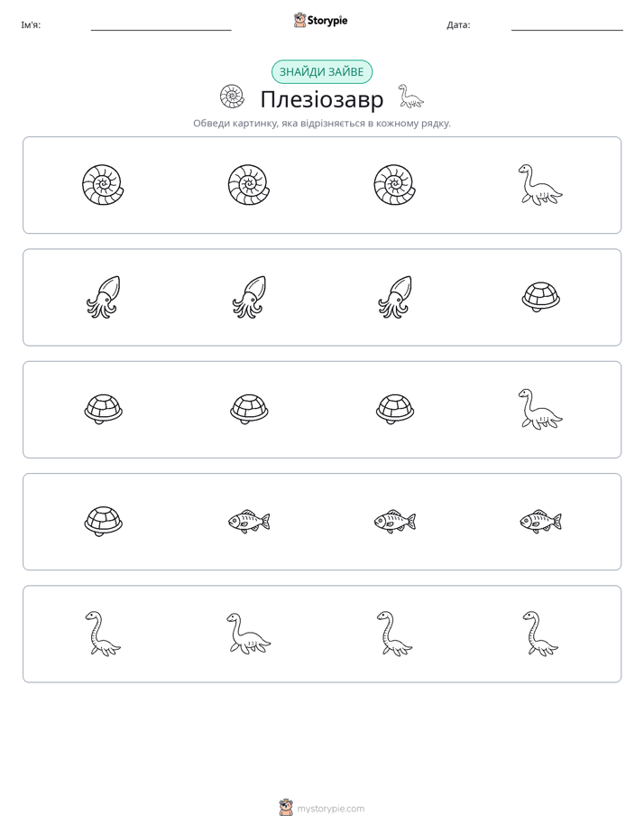Select the middle turtle shell in row three
The image size is (644, 834).
pyautogui.click(x=249, y=410)
